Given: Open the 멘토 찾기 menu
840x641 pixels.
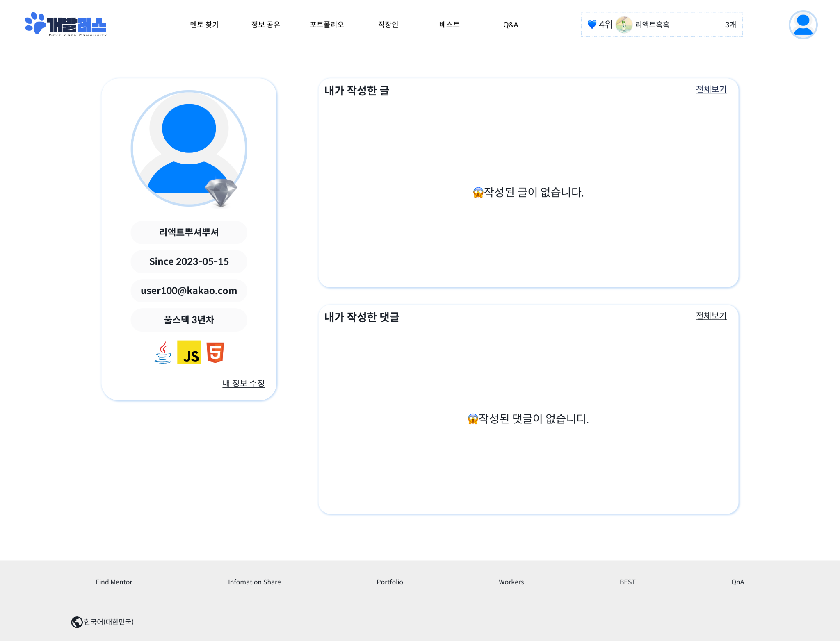Looking at the screenshot, I should (204, 25).
